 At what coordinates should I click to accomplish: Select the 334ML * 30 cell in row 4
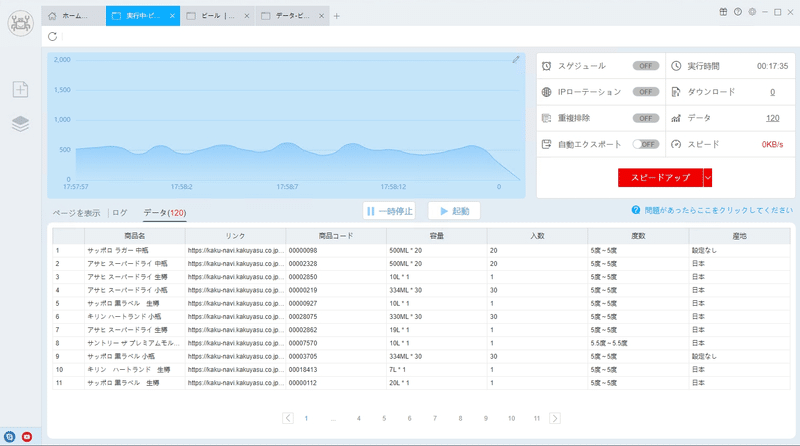[x=437, y=290]
